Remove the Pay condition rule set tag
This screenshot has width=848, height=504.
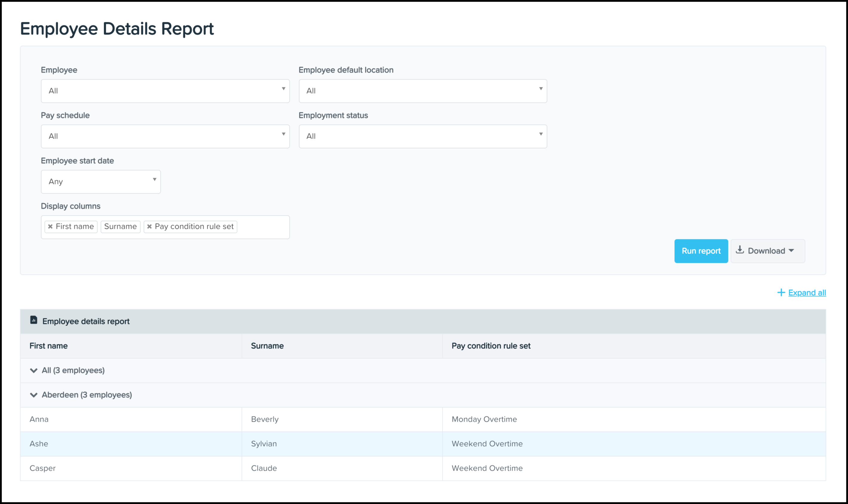149,227
